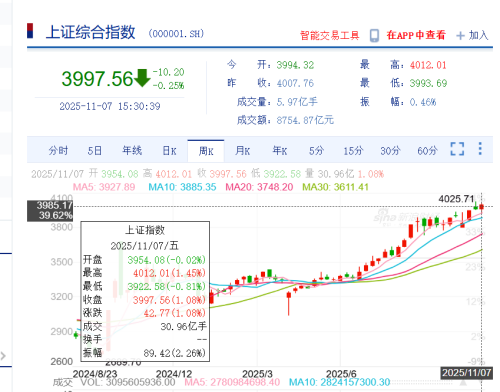Click the tall red candlestick near 2025/3
The width and height of the screenshot is (500, 392).
(x=289, y=303)
